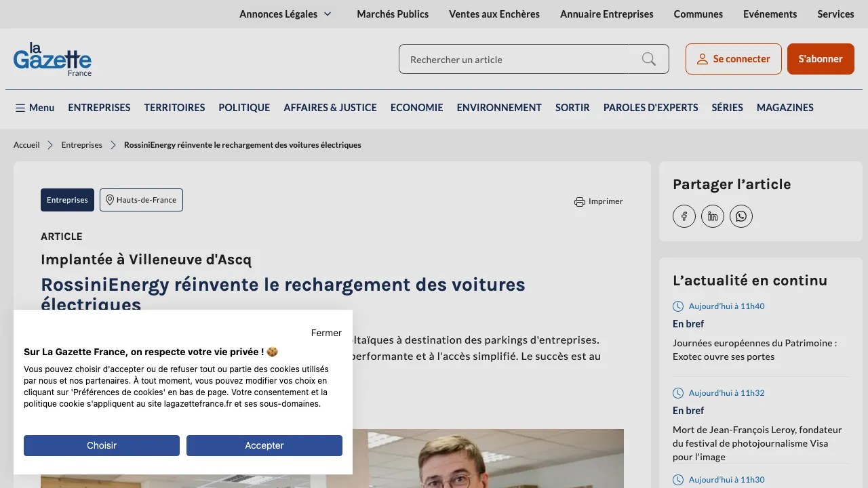Click the magnifying glass search icon
The height and width of the screenshot is (488, 868).
[x=649, y=59]
